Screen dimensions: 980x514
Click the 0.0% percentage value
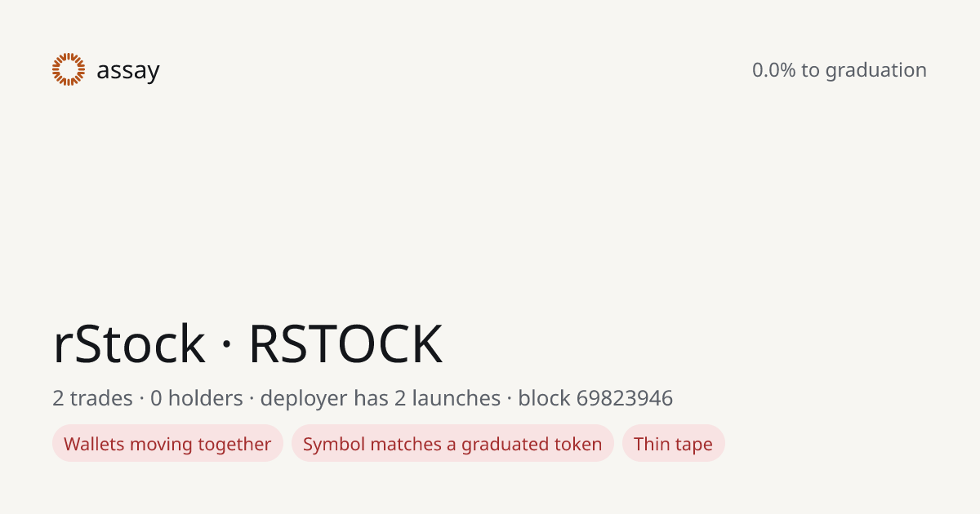773,70
